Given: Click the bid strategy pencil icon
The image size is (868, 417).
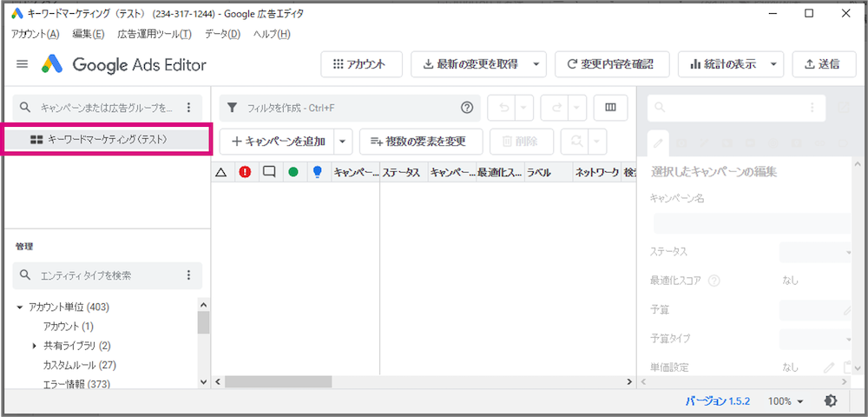Looking at the screenshot, I should 829,367.
